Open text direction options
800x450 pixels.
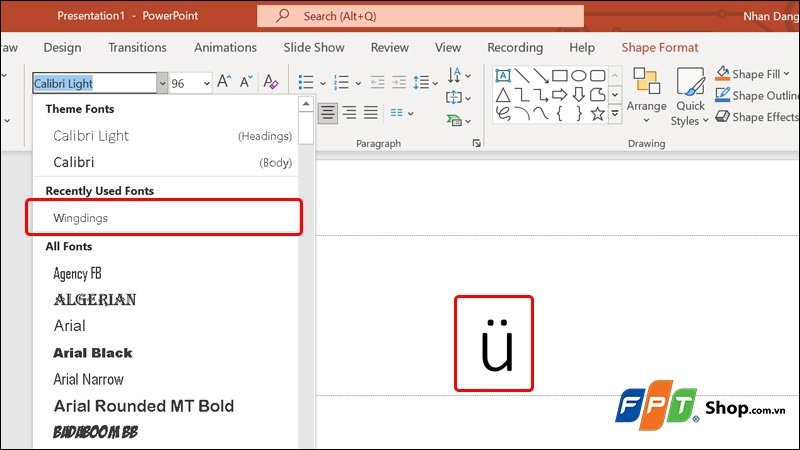coord(459,76)
